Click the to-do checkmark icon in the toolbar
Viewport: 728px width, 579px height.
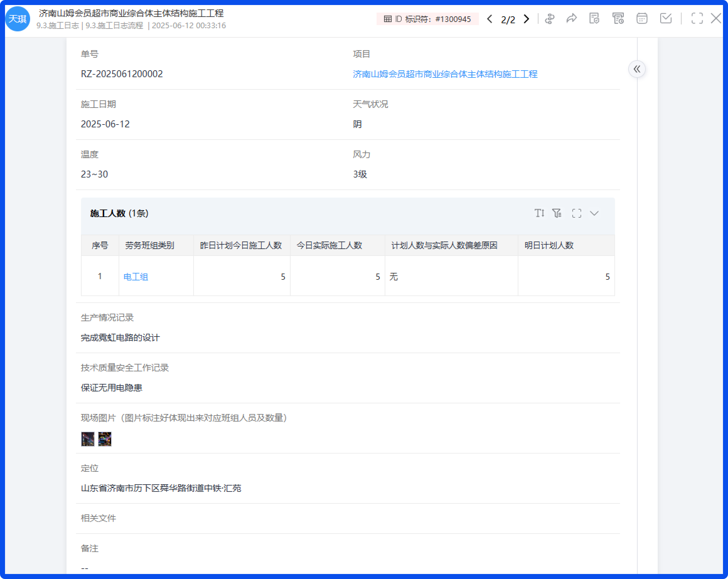666,19
